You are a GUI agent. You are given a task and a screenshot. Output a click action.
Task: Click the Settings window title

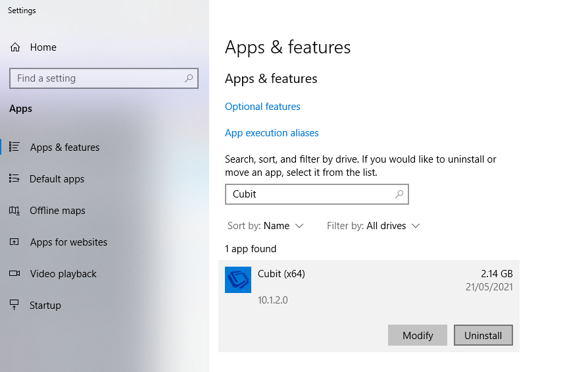(x=22, y=11)
